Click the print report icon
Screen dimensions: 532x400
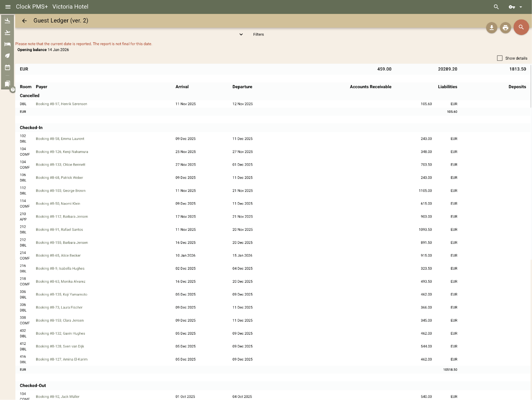[x=505, y=27]
